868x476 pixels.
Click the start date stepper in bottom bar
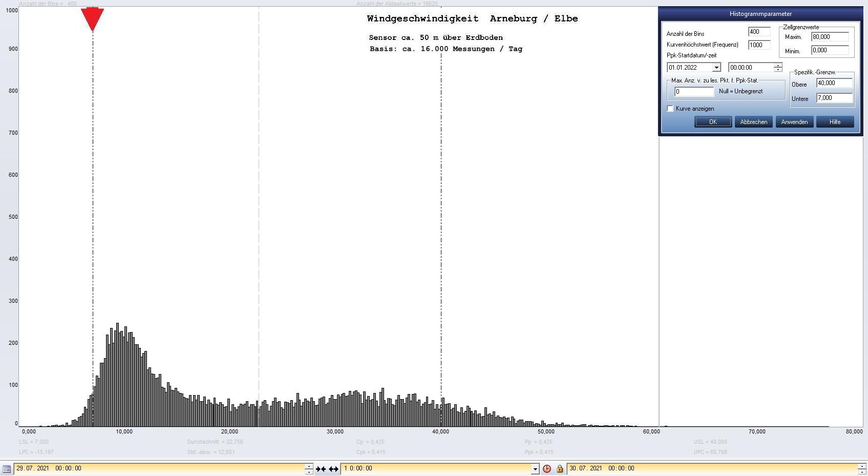click(x=309, y=469)
